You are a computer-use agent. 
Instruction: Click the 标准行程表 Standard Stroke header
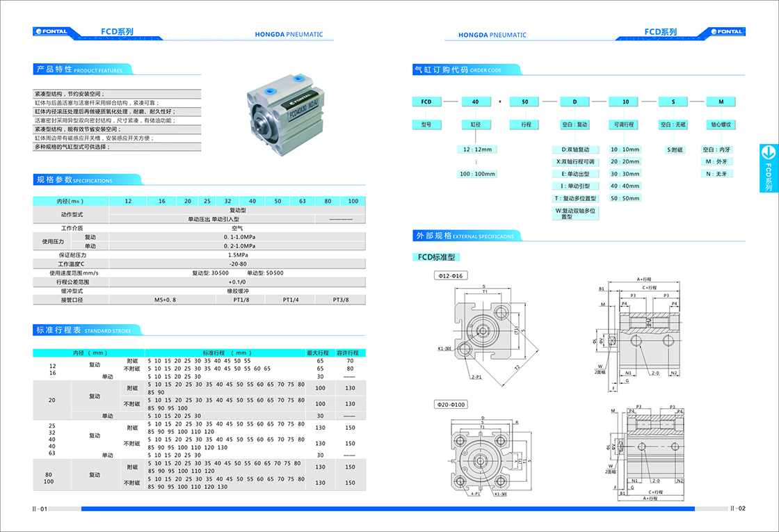point(83,330)
